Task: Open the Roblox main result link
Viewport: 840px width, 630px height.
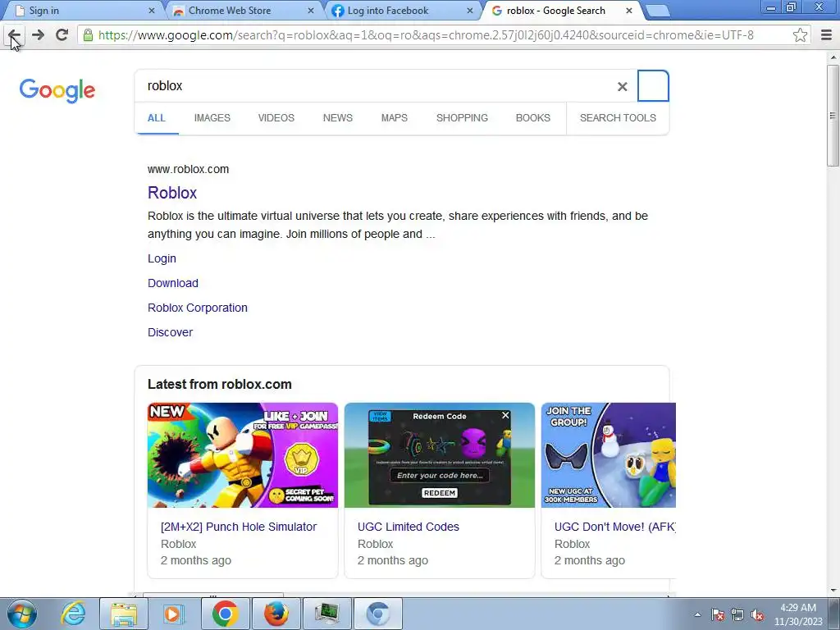Action: [172, 193]
